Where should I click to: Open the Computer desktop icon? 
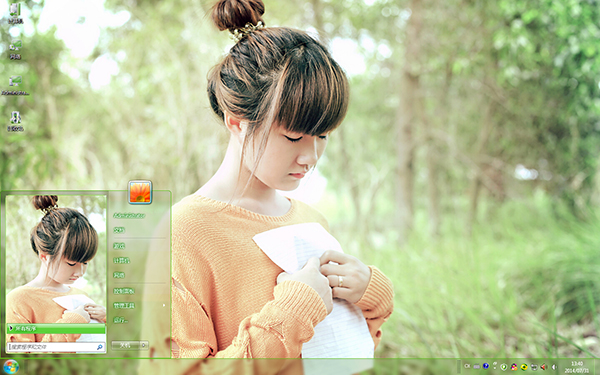(16, 13)
